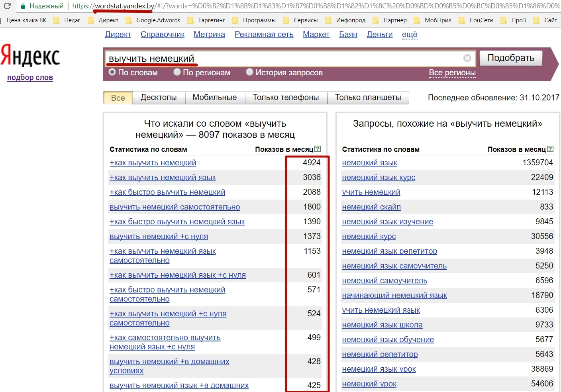This screenshot has width=561, height=392.
Task: Open the "Сервисы" bookmark folder
Action: [x=300, y=20]
